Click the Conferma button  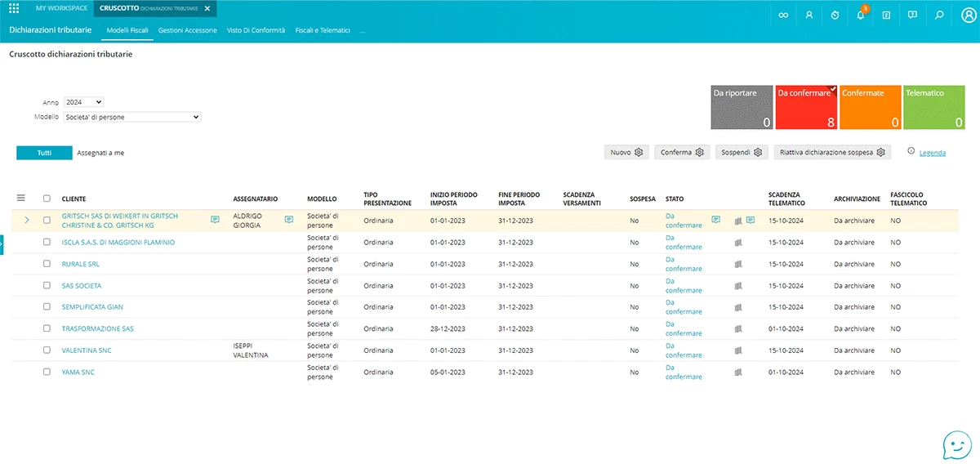coord(682,152)
